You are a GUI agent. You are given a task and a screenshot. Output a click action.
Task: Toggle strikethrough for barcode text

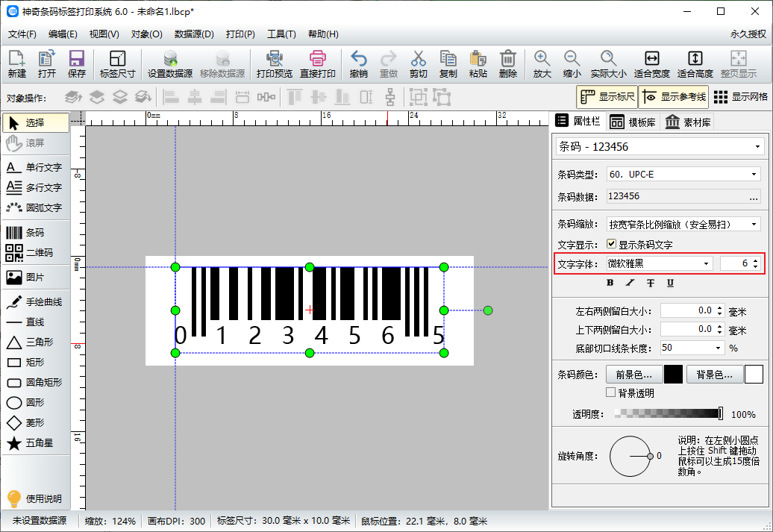coord(650,283)
